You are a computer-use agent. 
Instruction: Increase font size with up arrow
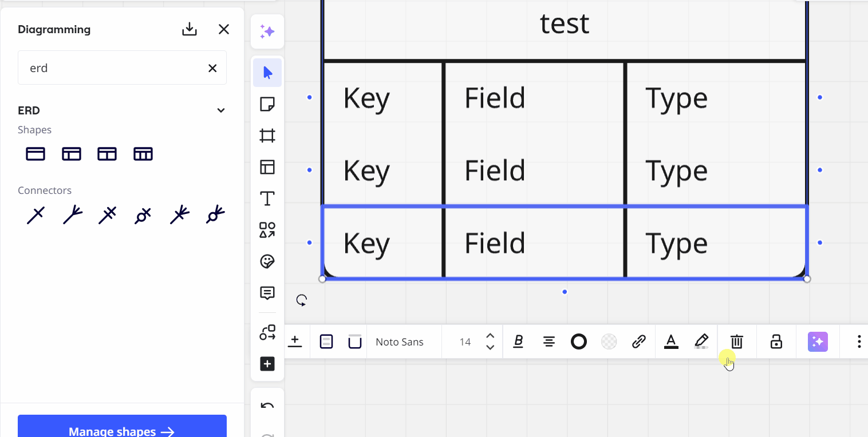pos(490,336)
